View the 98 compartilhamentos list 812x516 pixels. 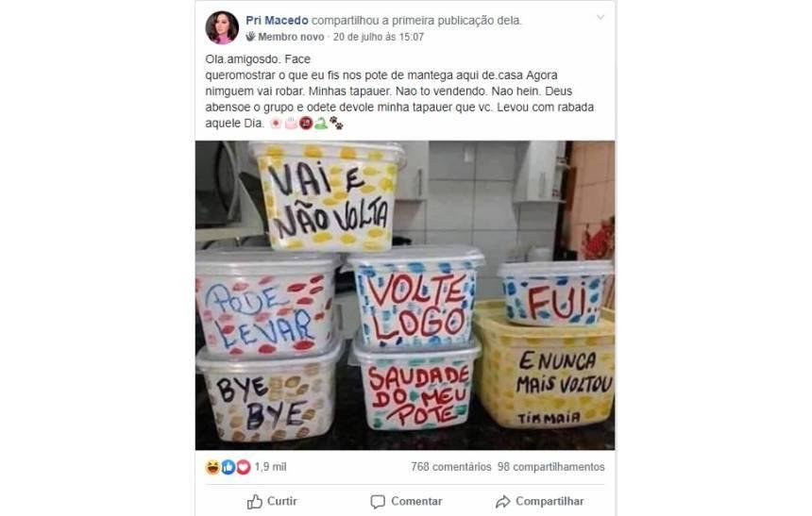click(551, 467)
